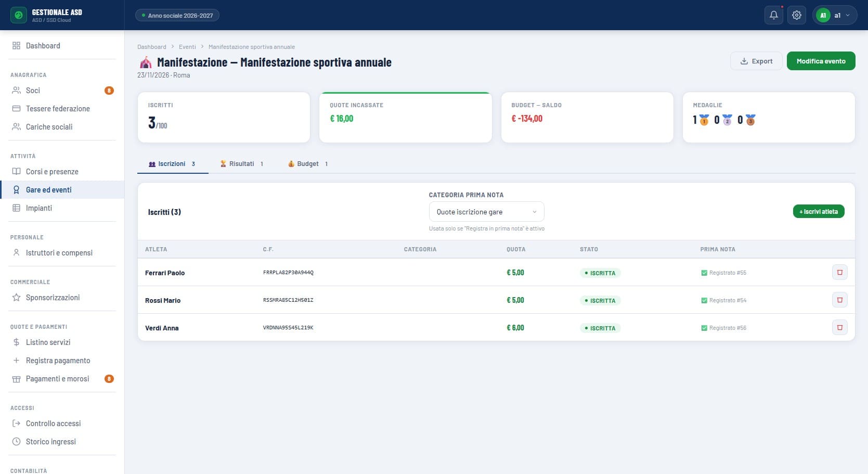Open Soci in the sidebar
The height and width of the screenshot is (474, 868).
pos(62,91)
